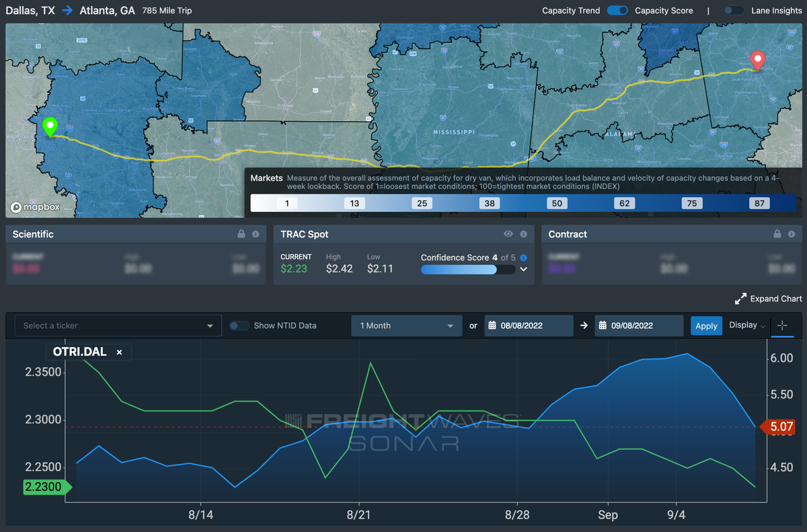Click the 785 Mile Trip label

coord(167,11)
